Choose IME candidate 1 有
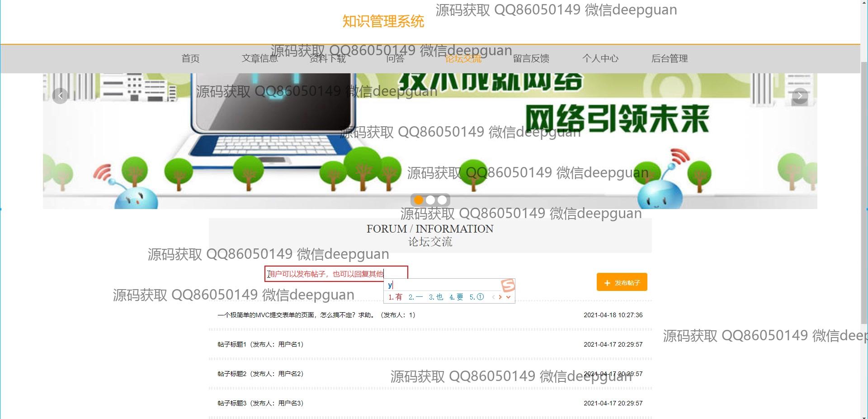This screenshot has height=419, width=868. click(x=395, y=297)
